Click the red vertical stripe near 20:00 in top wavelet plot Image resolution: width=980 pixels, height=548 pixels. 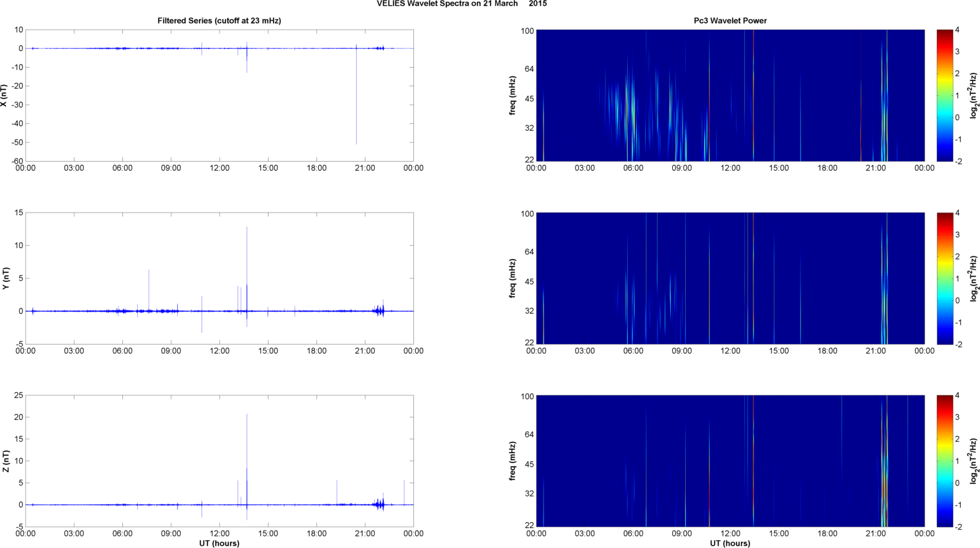pyautogui.click(x=861, y=95)
